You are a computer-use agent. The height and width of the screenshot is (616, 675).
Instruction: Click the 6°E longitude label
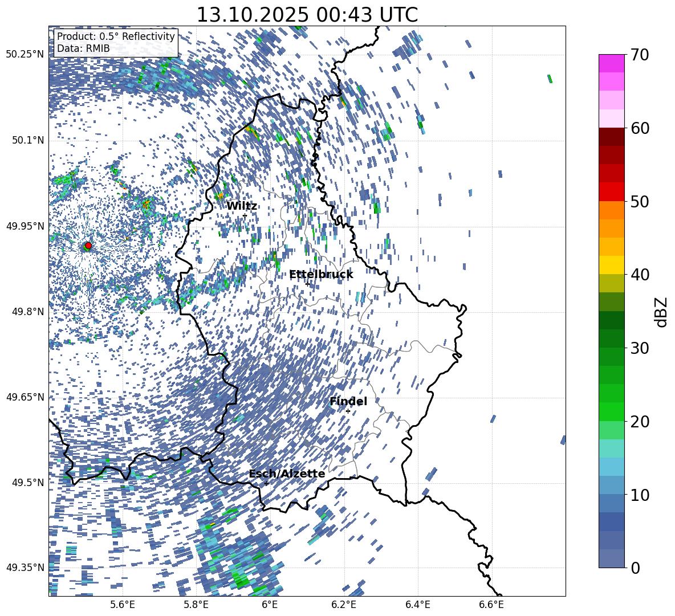click(x=270, y=605)
